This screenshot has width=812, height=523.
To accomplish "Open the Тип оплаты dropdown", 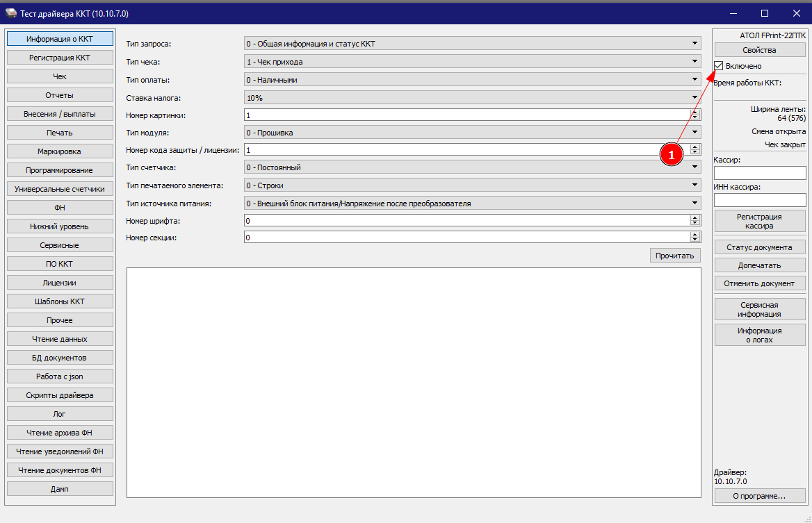I will pyautogui.click(x=472, y=80).
